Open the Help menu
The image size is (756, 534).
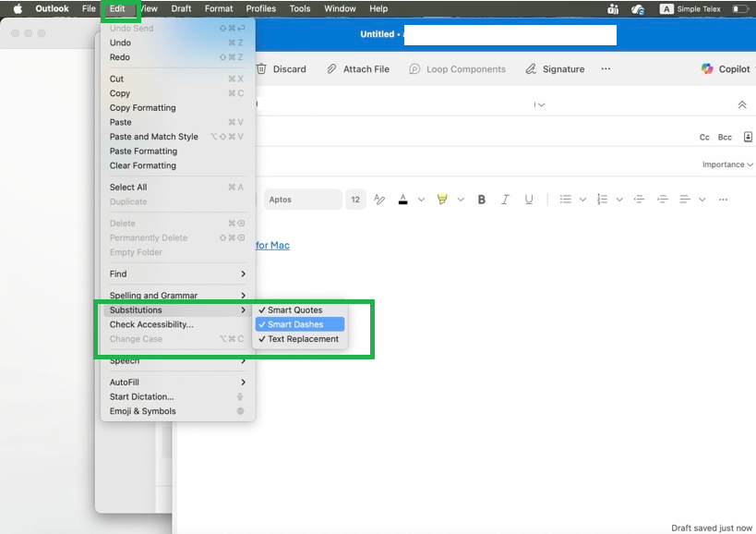click(378, 8)
